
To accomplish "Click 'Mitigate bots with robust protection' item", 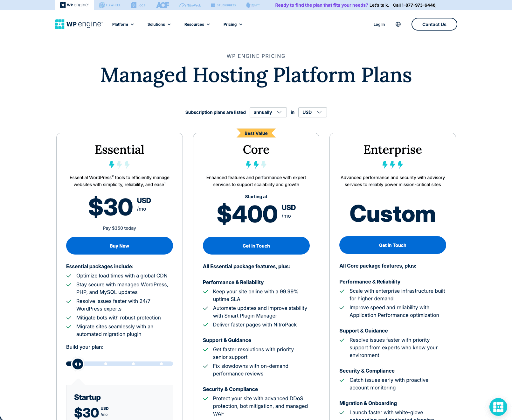I will coord(119,318).
